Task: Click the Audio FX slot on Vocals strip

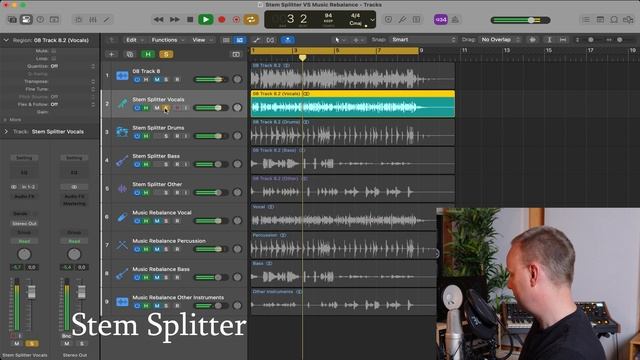Action: (x=24, y=196)
